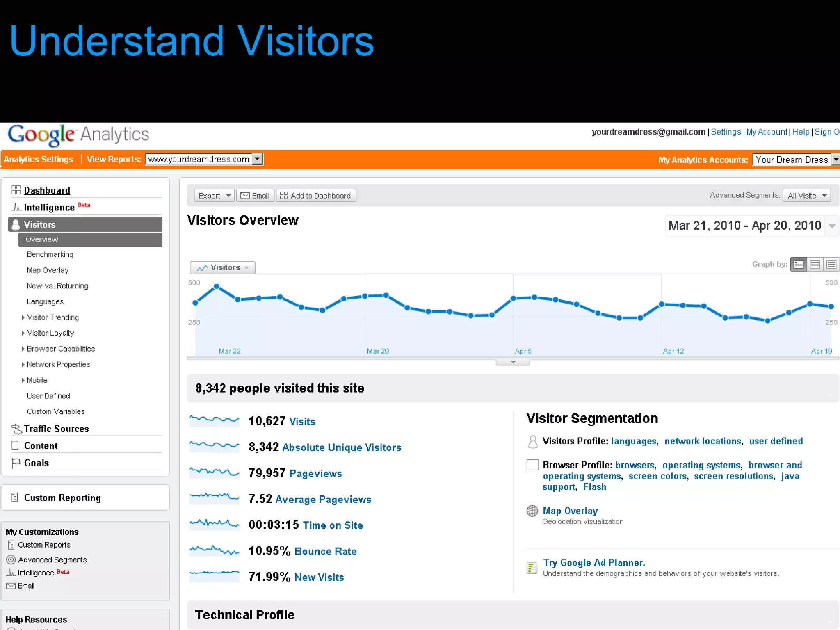Click the Browser Profile window icon

pos(532,465)
